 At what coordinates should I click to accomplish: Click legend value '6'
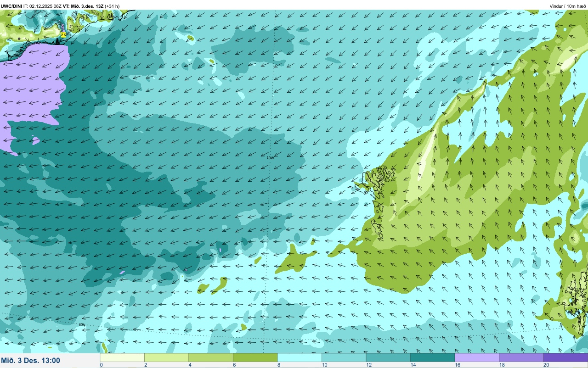pos(234,365)
